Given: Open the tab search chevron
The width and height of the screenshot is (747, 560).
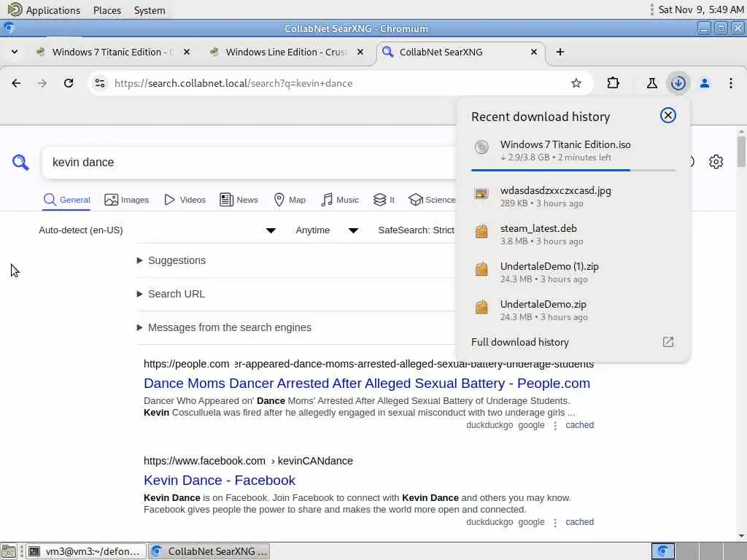Looking at the screenshot, I should [x=15, y=52].
